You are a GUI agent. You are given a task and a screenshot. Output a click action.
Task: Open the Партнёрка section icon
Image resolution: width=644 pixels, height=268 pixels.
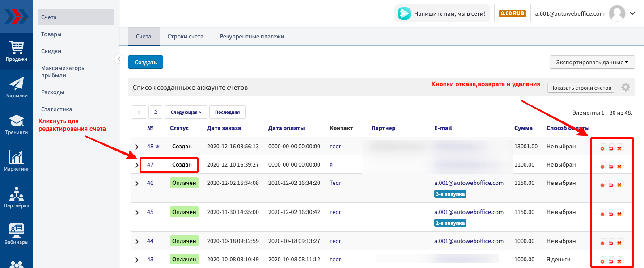tap(17, 198)
